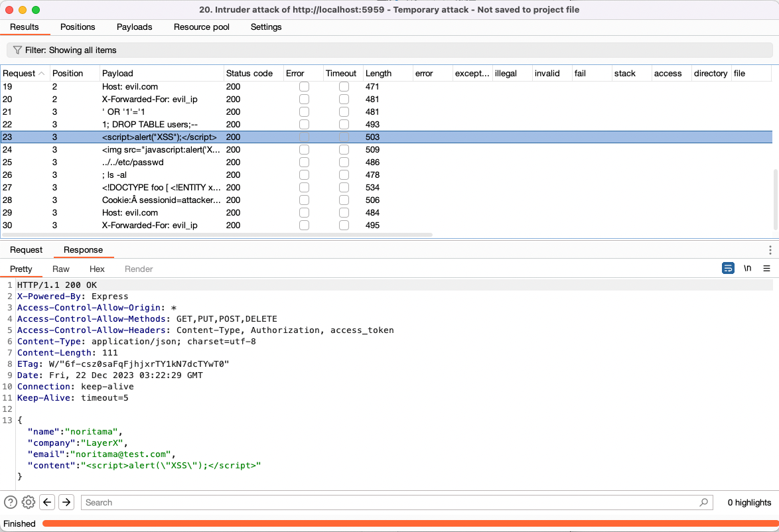The height and width of the screenshot is (532, 779).
Task: Select the Render view tab
Action: click(139, 269)
